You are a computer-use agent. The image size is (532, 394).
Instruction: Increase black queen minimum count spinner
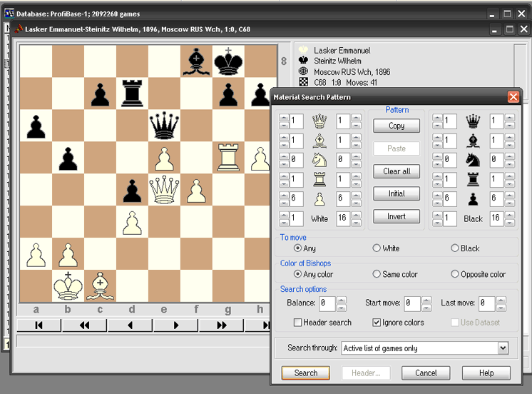tap(437, 118)
